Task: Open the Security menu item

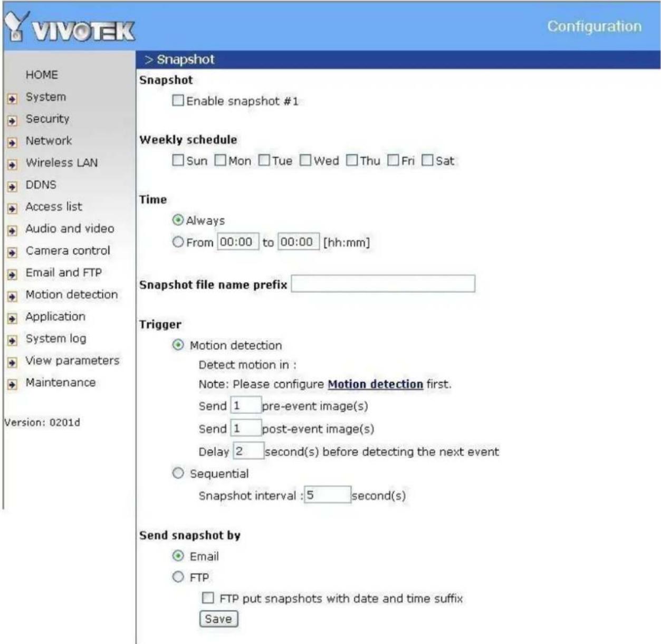Action: (47, 119)
